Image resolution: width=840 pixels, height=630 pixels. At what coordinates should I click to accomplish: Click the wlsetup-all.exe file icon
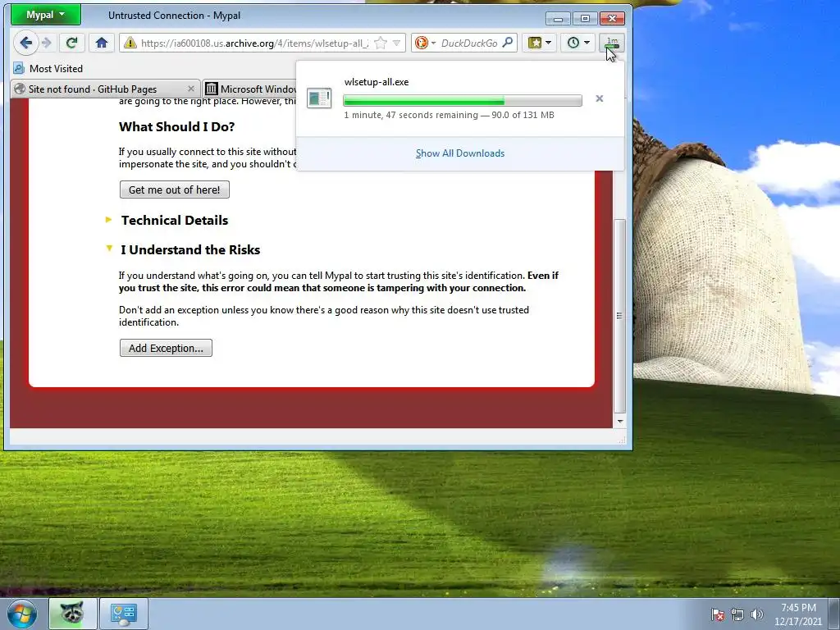click(x=319, y=98)
